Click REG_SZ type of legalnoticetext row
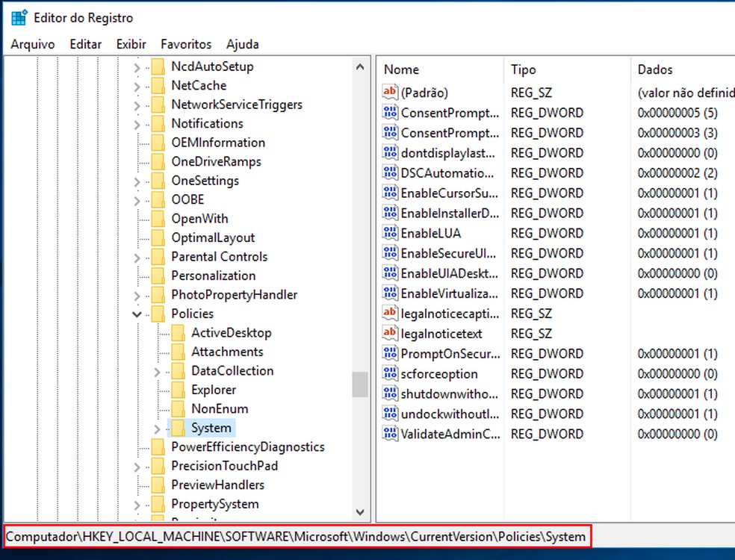Screen dimensions: 735x560 [531, 334]
